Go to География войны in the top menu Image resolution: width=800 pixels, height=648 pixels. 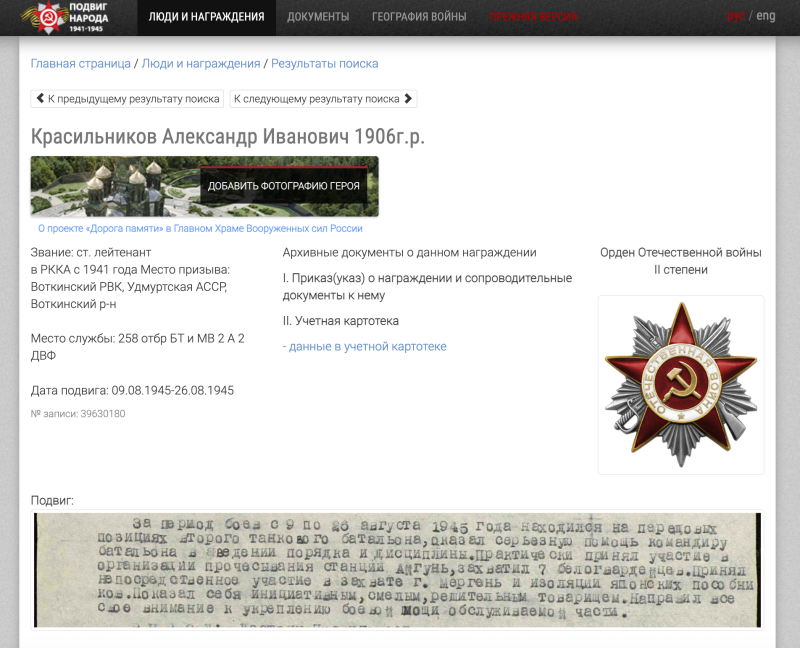click(x=418, y=17)
